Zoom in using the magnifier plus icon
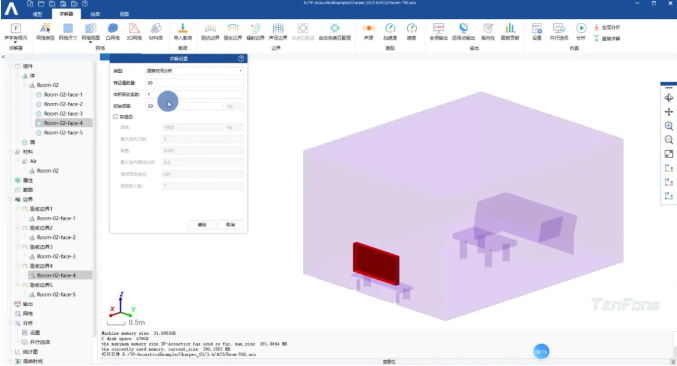 pos(669,126)
